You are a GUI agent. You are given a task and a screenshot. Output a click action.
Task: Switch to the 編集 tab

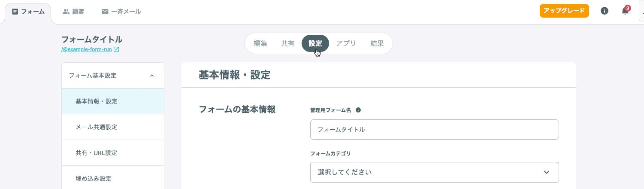(260, 43)
